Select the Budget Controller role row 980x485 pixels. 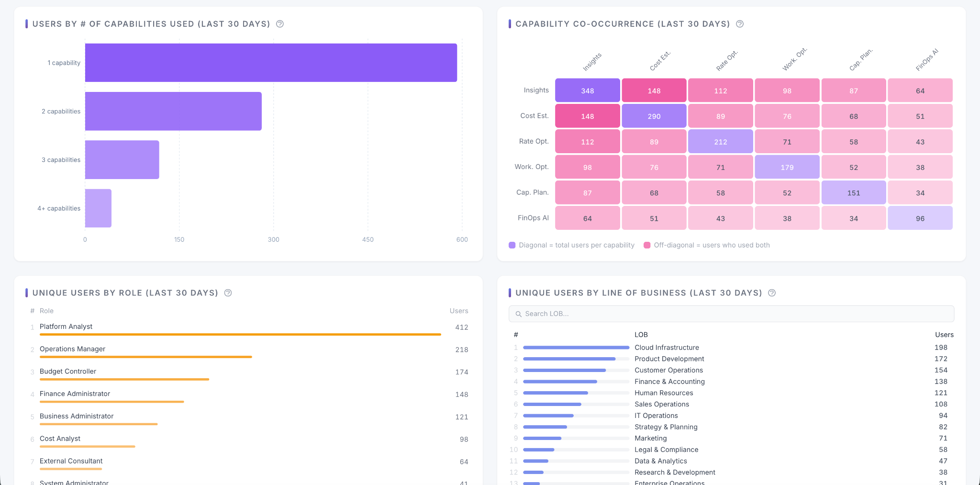pyautogui.click(x=249, y=373)
